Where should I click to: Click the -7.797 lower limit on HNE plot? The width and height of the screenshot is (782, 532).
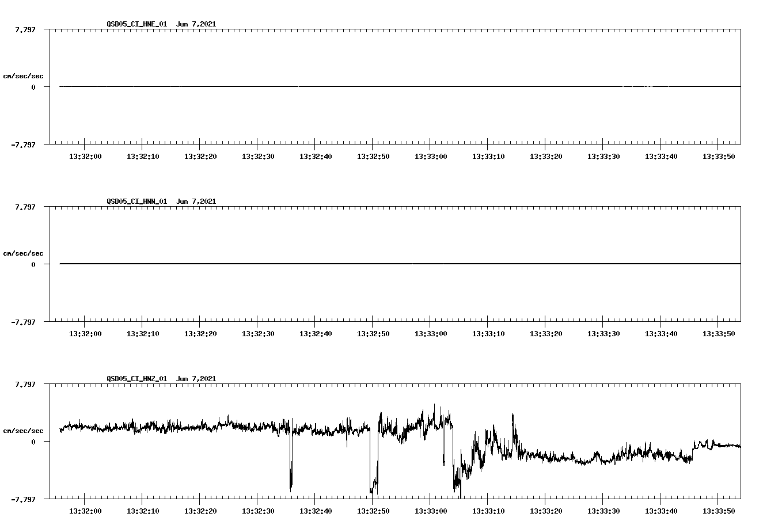(x=23, y=145)
